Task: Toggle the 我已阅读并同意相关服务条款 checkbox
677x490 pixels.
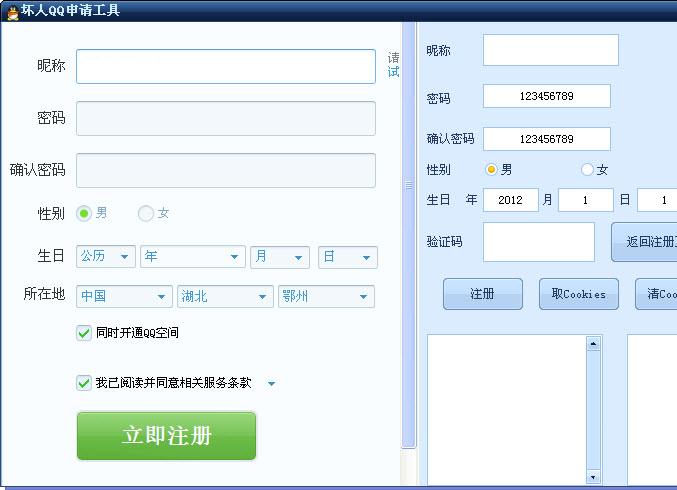Action: click(84, 383)
